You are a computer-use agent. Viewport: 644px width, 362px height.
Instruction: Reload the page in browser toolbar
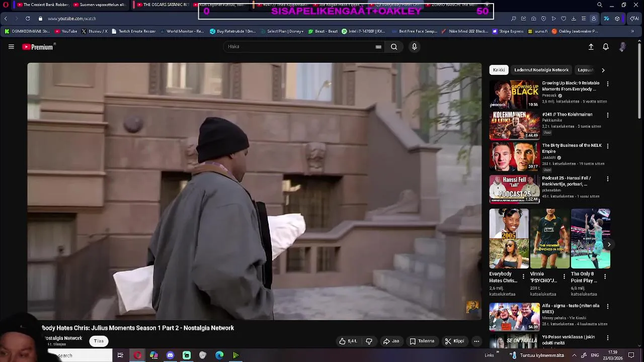[28, 19]
